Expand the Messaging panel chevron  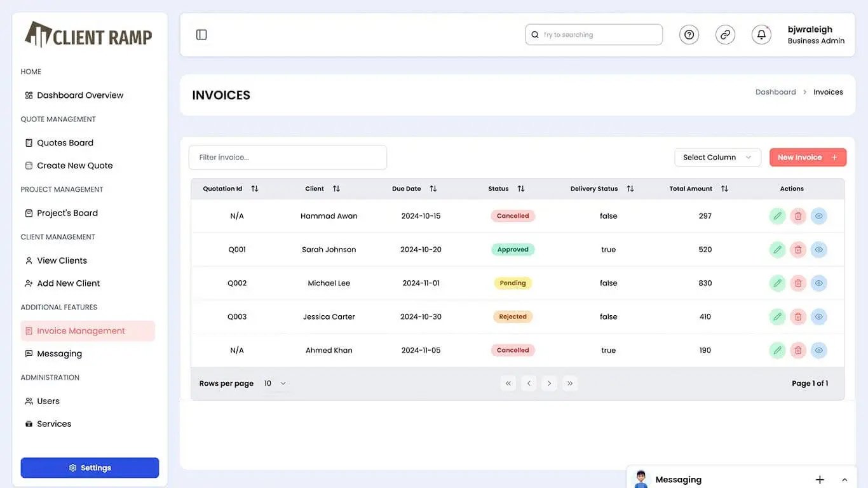point(844,480)
